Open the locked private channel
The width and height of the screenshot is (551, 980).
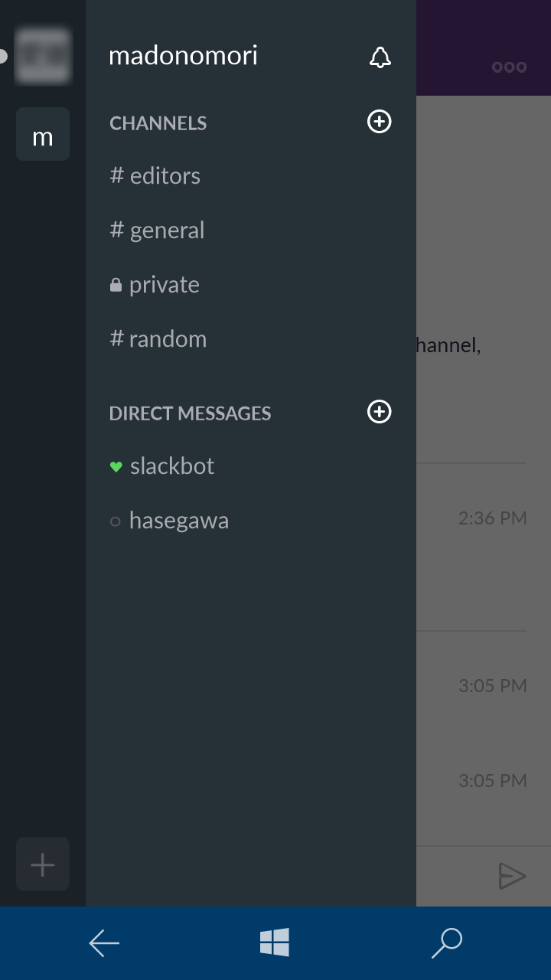pyautogui.click(x=155, y=285)
